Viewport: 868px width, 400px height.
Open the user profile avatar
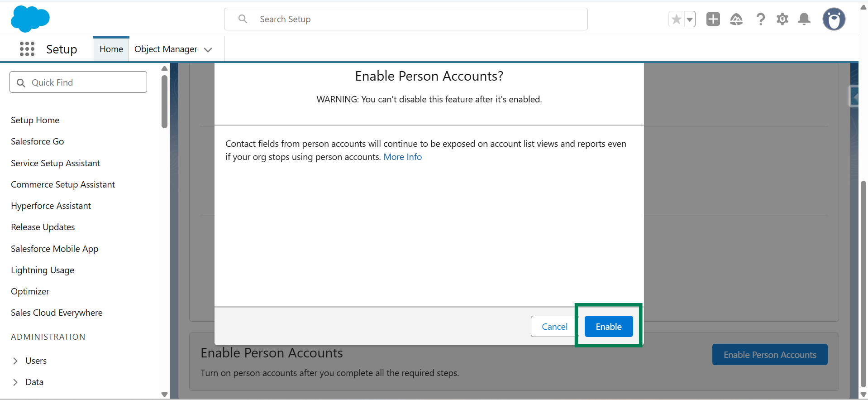click(834, 19)
